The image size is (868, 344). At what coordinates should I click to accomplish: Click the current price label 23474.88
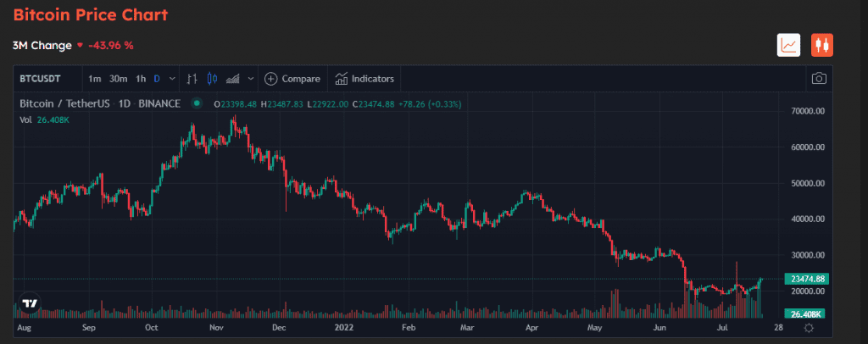807,279
